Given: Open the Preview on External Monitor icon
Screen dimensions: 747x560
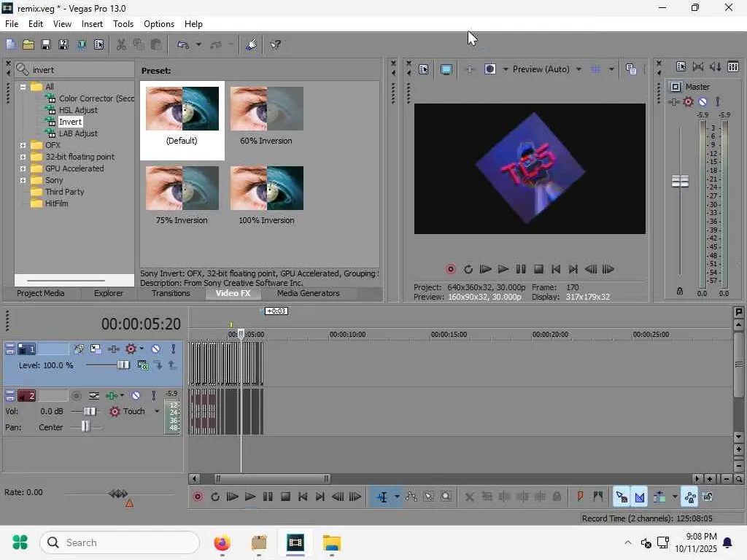Looking at the screenshot, I should click(x=446, y=69).
